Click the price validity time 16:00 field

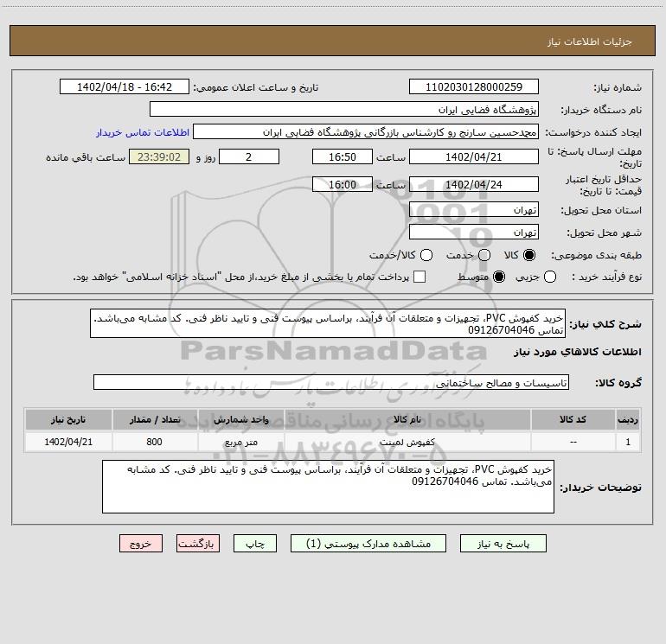[343, 184]
